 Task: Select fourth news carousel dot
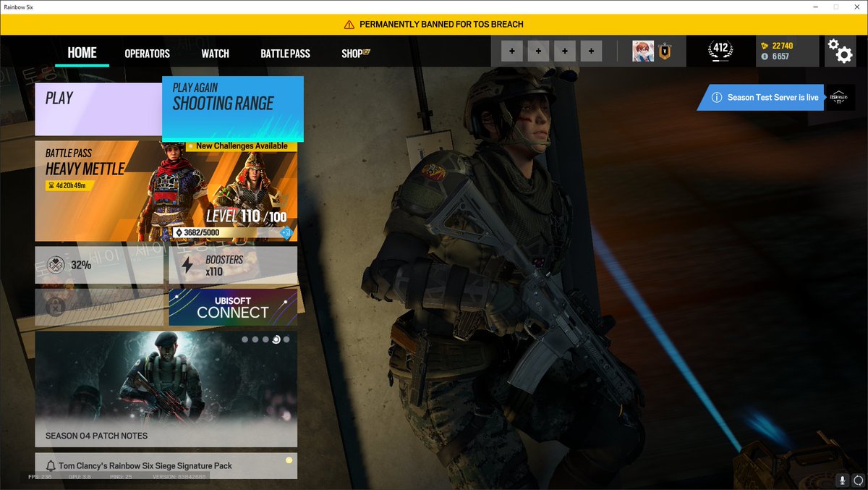(x=276, y=339)
